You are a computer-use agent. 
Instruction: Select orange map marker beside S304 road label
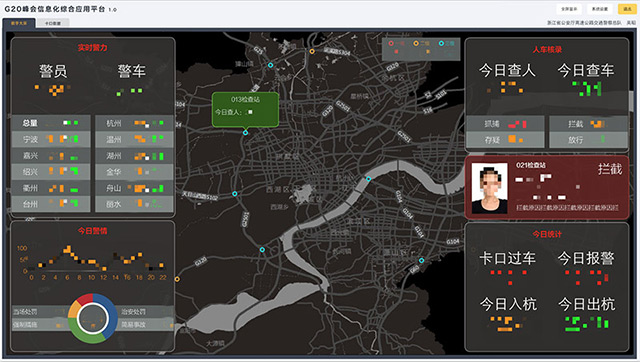click(312, 51)
